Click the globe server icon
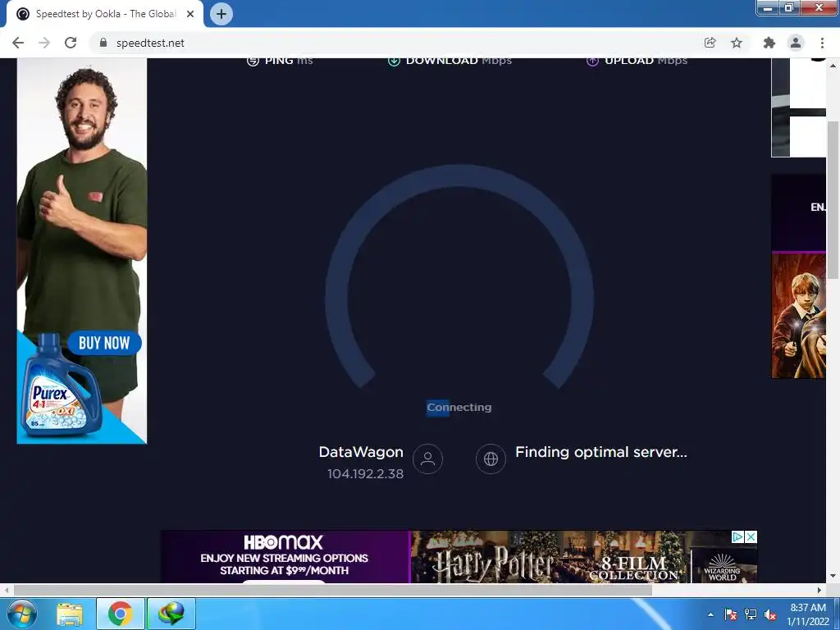840x630 pixels. pos(491,459)
